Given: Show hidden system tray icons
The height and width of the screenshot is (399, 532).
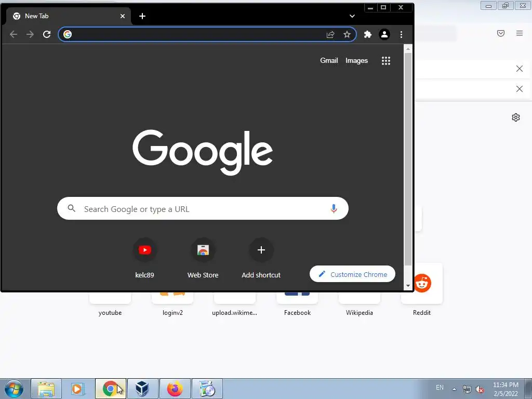Looking at the screenshot, I should (x=454, y=389).
